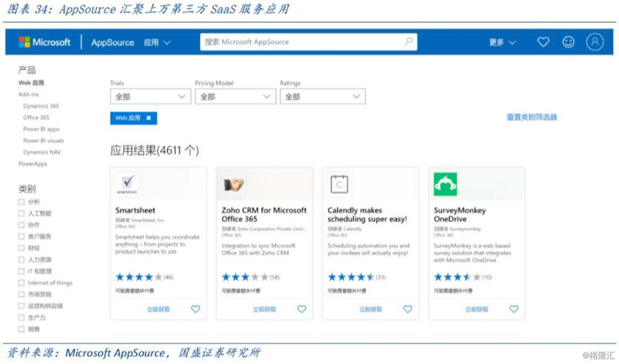Favorite Calendly with its heart icon

(408, 309)
